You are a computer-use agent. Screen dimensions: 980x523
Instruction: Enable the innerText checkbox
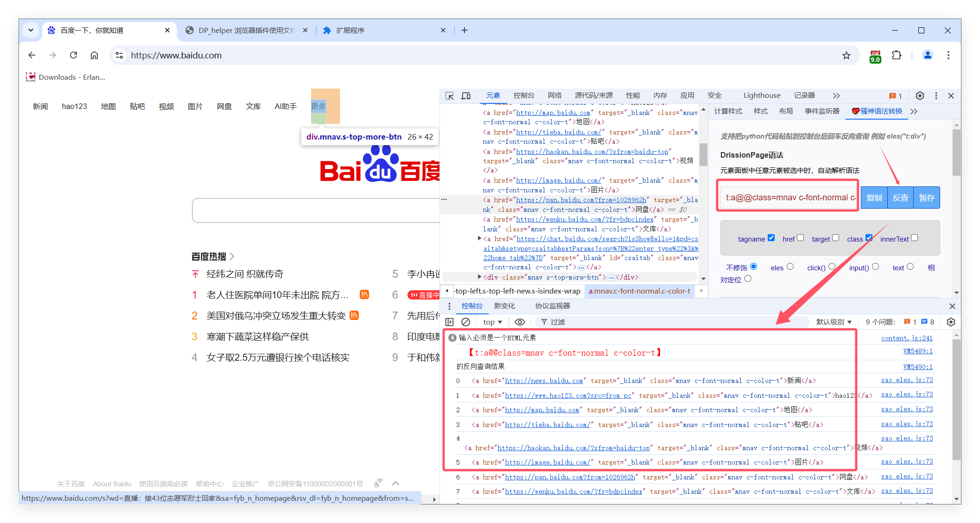(x=914, y=238)
